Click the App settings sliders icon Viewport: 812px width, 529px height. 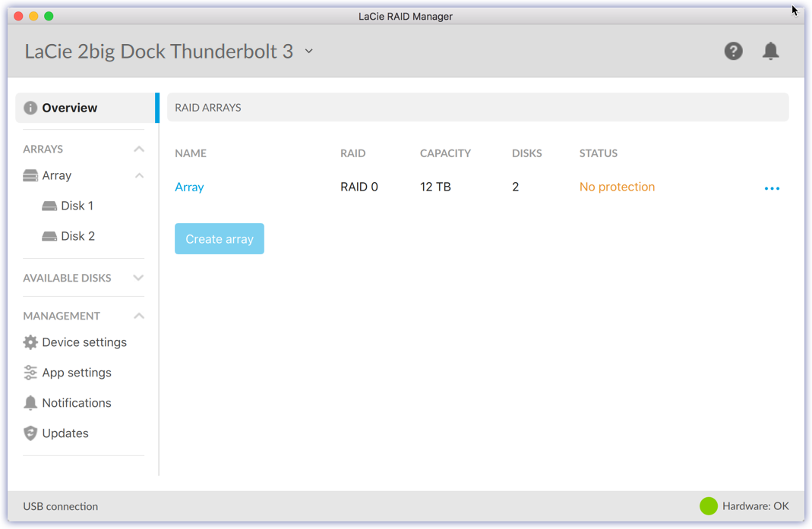(x=30, y=373)
